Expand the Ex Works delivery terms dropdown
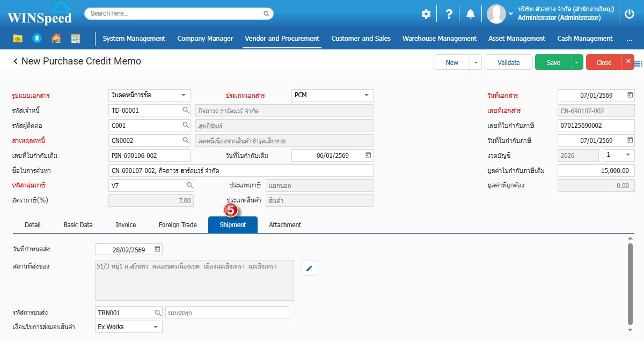Screen dimensions: 644x341 pyautogui.click(x=156, y=327)
